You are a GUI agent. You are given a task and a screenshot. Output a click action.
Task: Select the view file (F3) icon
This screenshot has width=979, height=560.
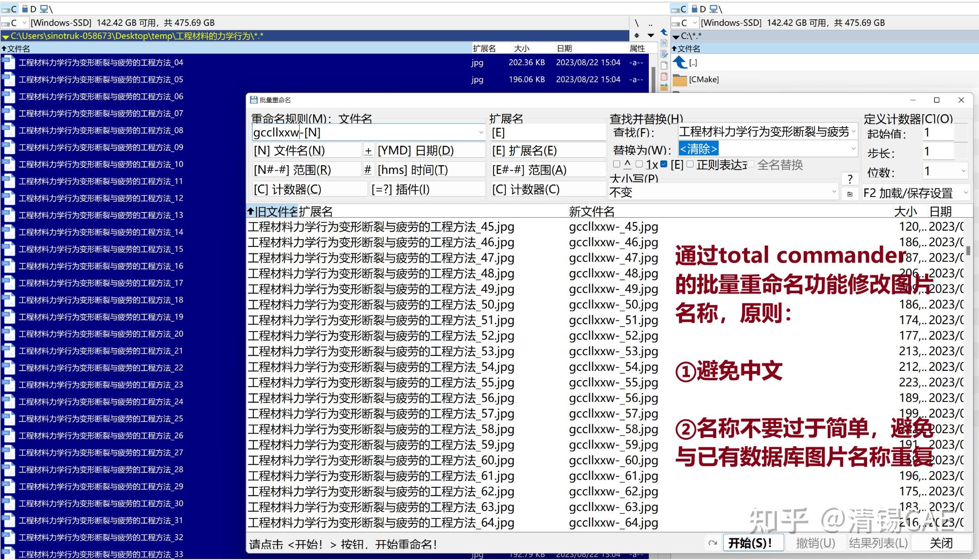(x=664, y=43)
